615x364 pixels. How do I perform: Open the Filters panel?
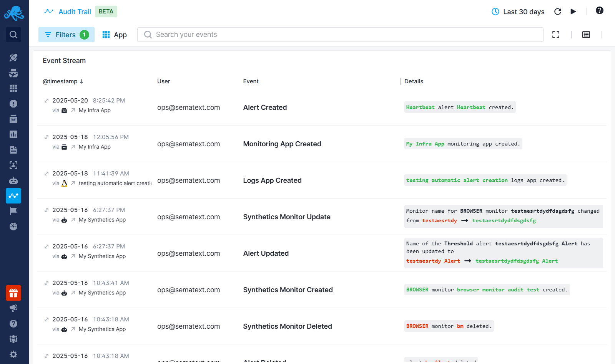pos(66,35)
